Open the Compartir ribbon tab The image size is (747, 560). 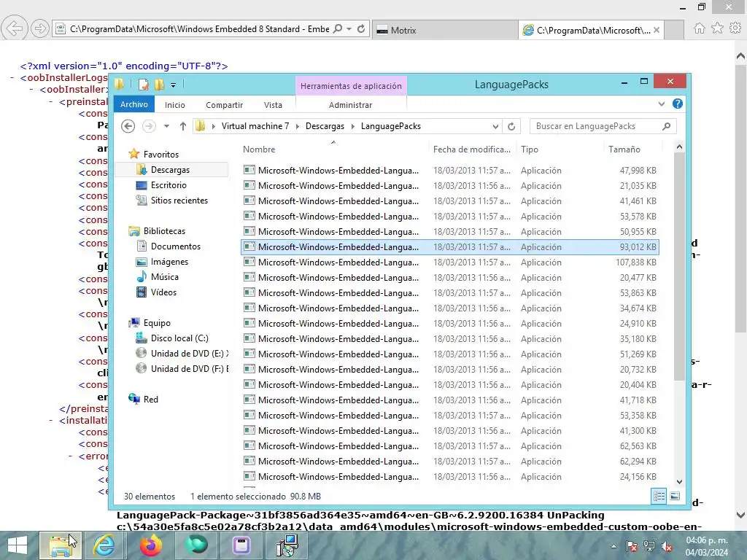tap(225, 105)
